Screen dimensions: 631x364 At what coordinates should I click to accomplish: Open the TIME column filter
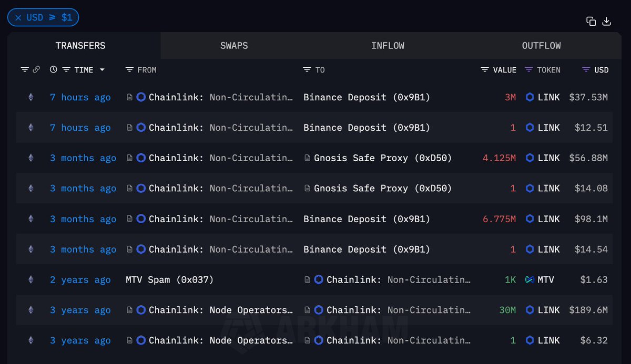click(x=66, y=70)
